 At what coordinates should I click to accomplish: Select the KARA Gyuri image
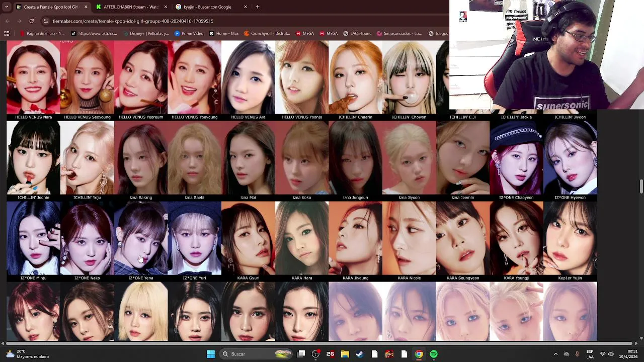click(248, 238)
